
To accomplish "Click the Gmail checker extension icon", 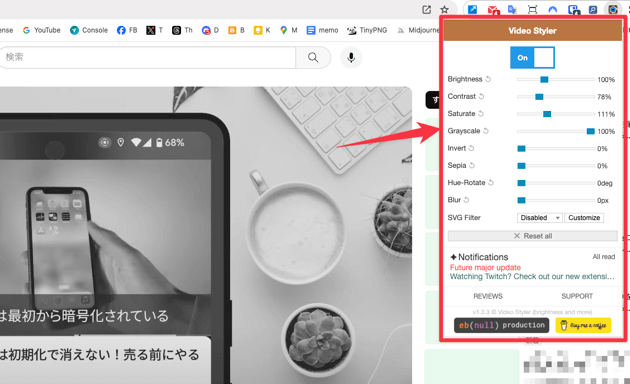I will point(493,10).
